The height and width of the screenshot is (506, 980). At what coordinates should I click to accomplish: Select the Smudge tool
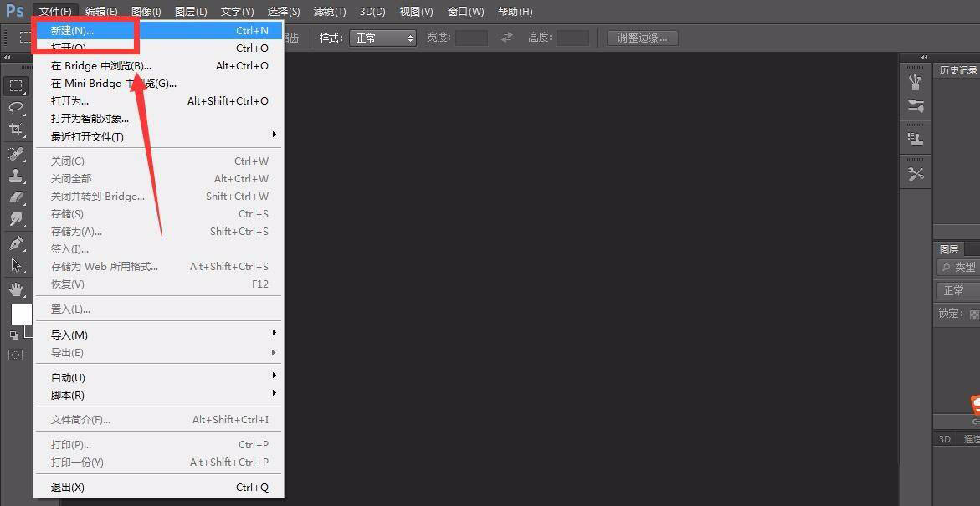coord(16,219)
